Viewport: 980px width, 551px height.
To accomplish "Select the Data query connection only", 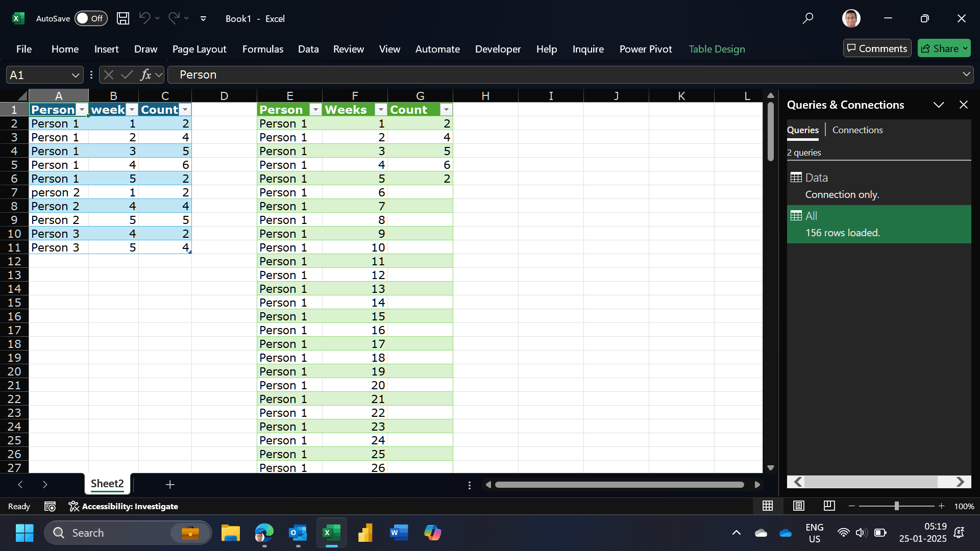I will click(879, 186).
